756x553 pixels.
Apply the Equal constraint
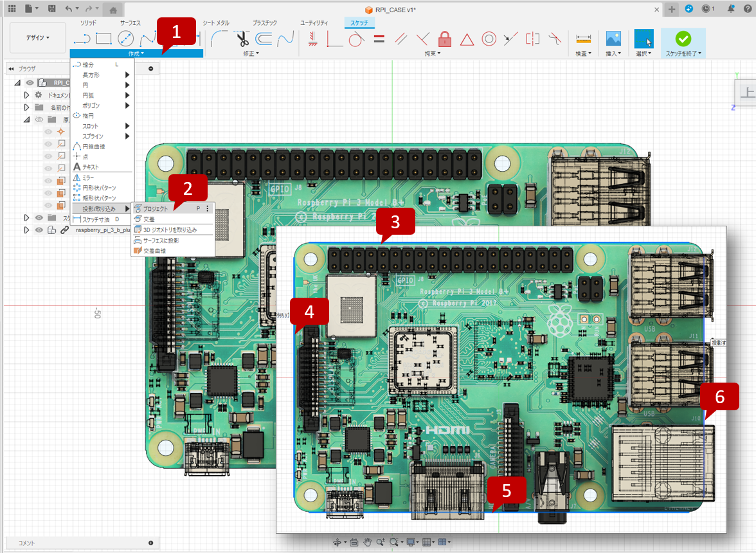pyautogui.click(x=379, y=39)
